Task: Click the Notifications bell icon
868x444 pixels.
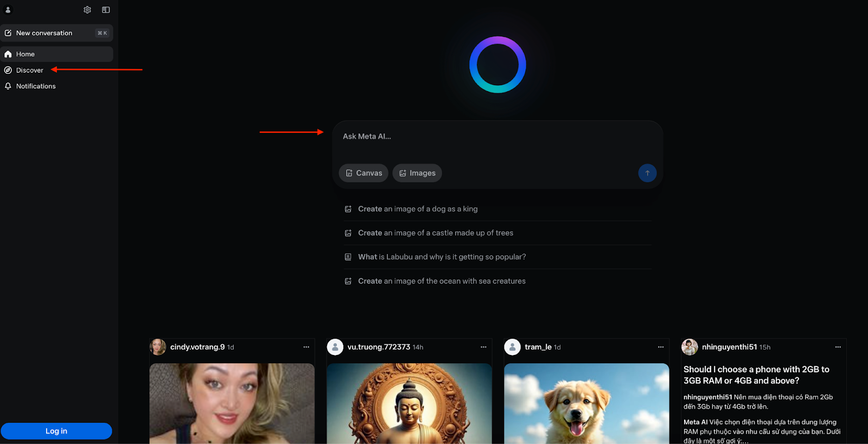Action: click(8, 86)
